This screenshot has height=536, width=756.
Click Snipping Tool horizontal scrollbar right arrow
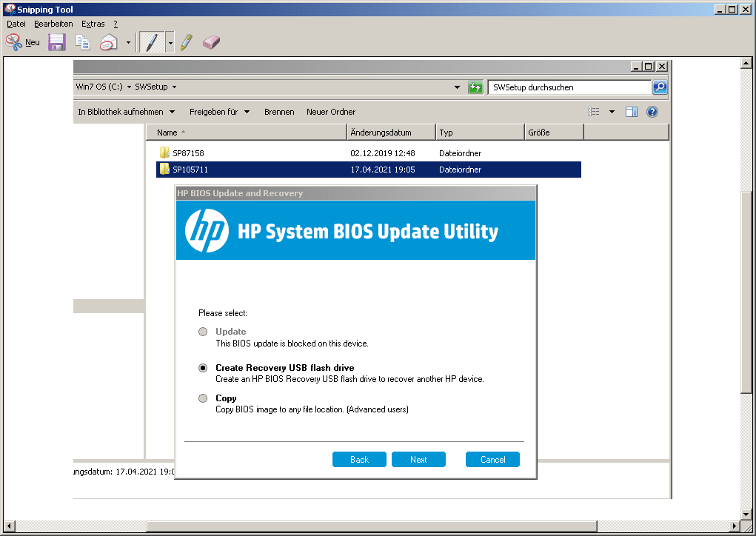tap(735, 526)
